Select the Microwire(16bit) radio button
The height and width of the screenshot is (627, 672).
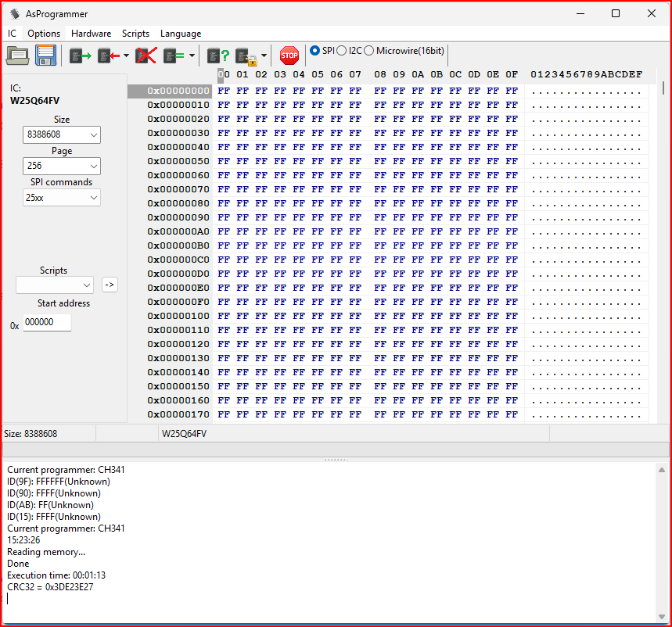[369, 51]
